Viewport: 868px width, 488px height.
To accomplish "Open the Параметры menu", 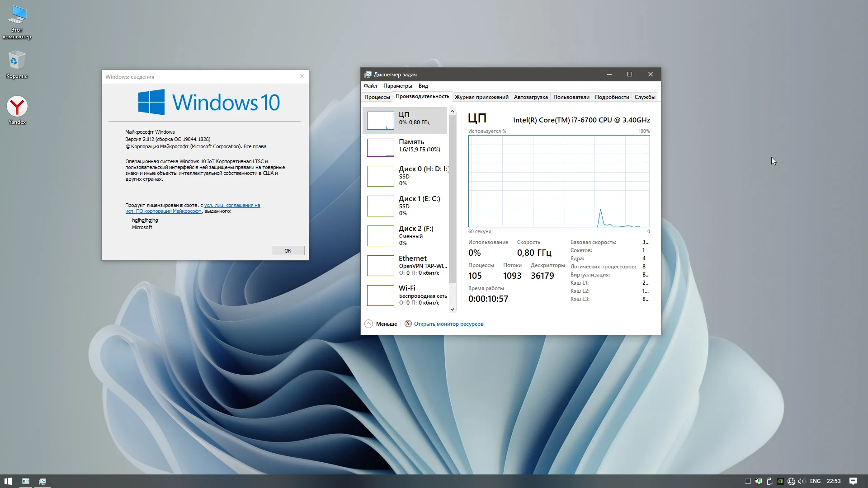I will coord(397,86).
